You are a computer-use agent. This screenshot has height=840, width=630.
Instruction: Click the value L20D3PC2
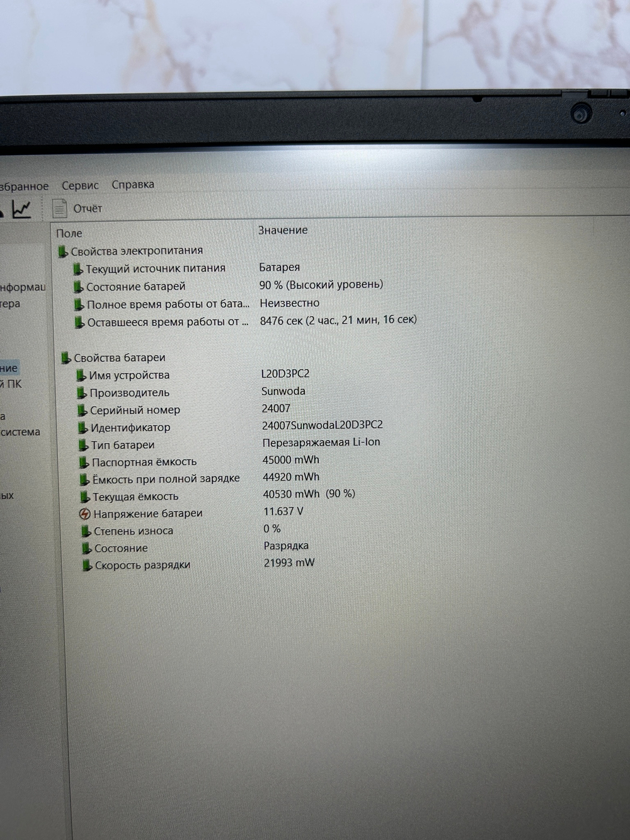[x=285, y=374]
